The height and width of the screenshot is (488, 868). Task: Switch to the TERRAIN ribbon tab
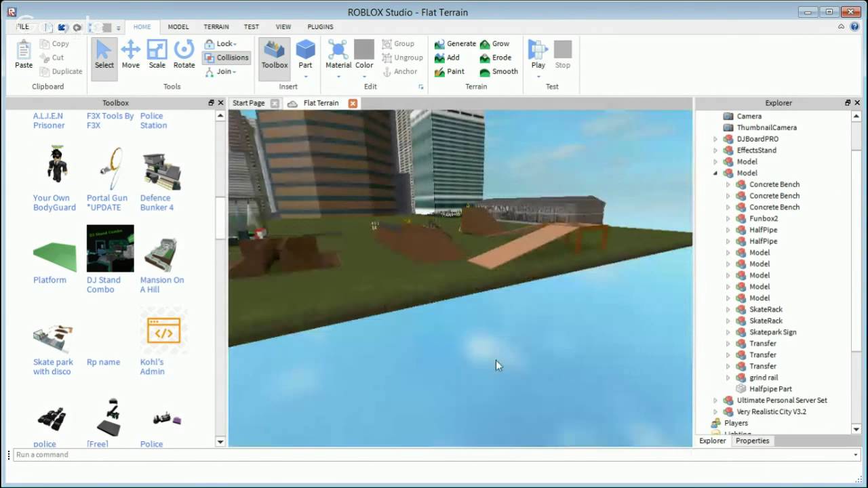click(x=216, y=26)
